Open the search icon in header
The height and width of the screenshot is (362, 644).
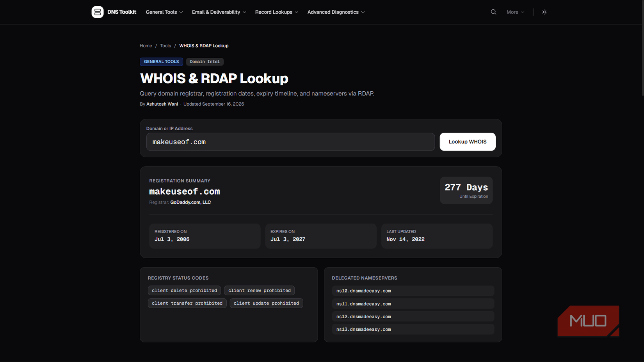[x=493, y=12]
